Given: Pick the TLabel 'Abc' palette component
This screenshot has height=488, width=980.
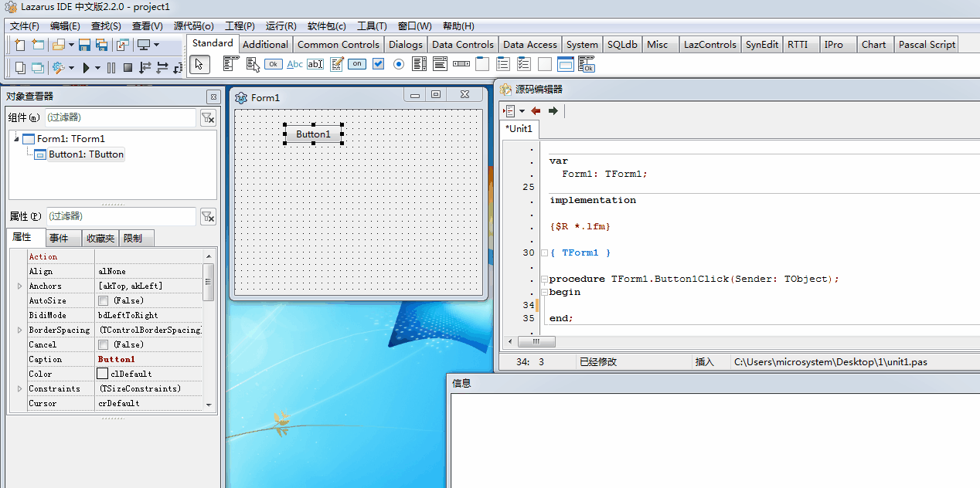Looking at the screenshot, I should coord(294,64).
